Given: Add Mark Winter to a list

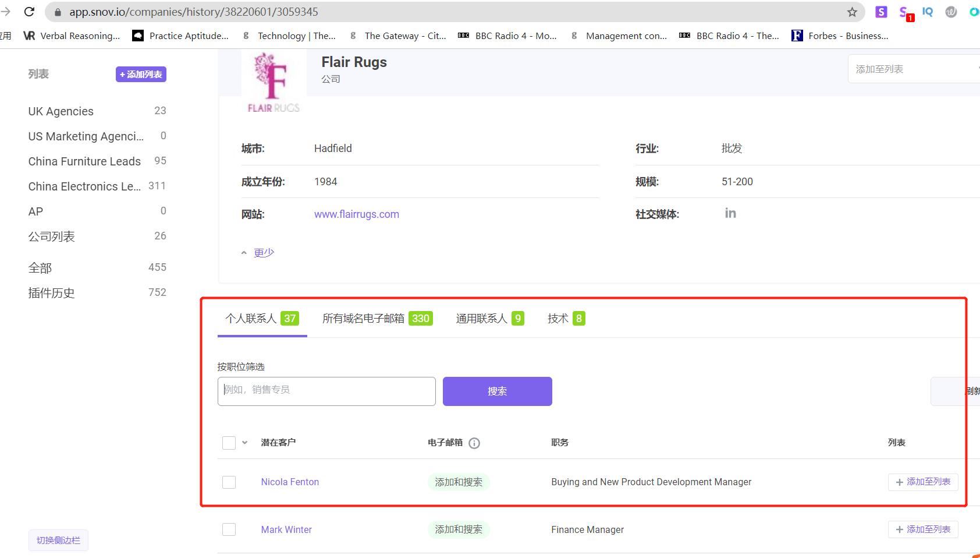Looking at the screenshot, I should pyautogui.click(x=923, y=529).
